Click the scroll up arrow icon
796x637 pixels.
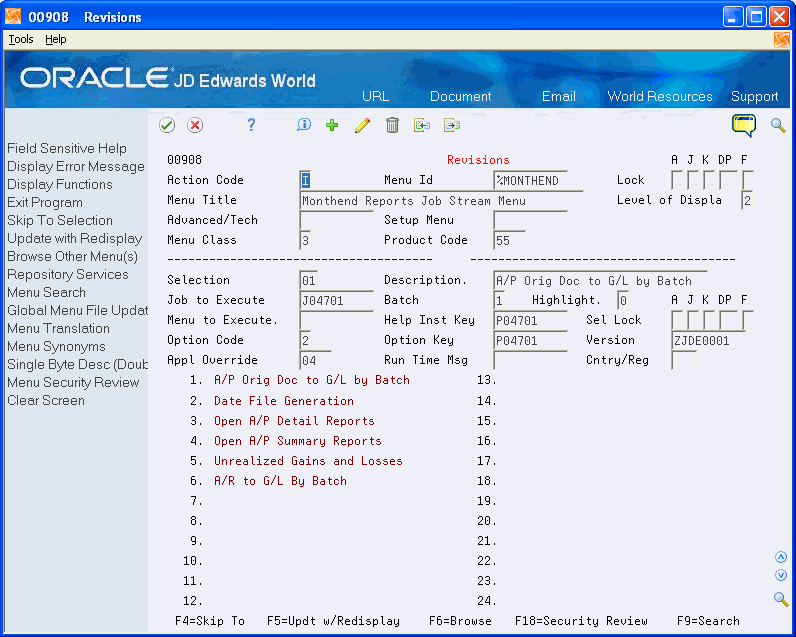pos(781,557)
